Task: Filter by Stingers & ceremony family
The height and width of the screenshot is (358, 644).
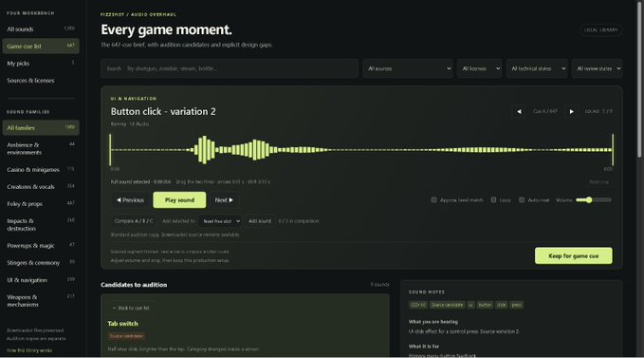Action: (41, 263)
